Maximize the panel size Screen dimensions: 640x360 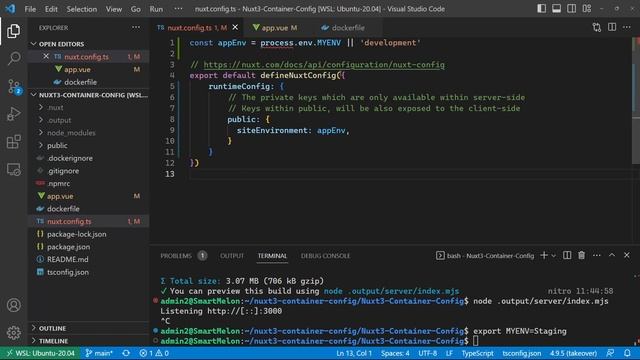click(612, 255)
